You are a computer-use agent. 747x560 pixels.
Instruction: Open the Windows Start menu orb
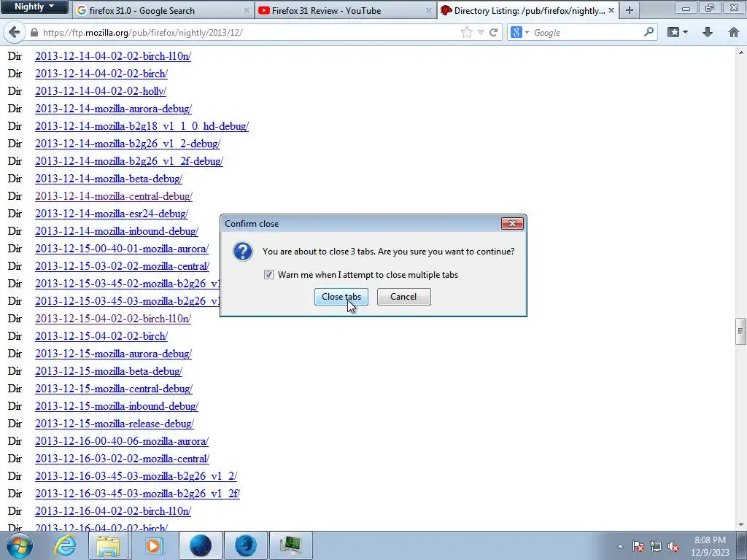(20, 545)
